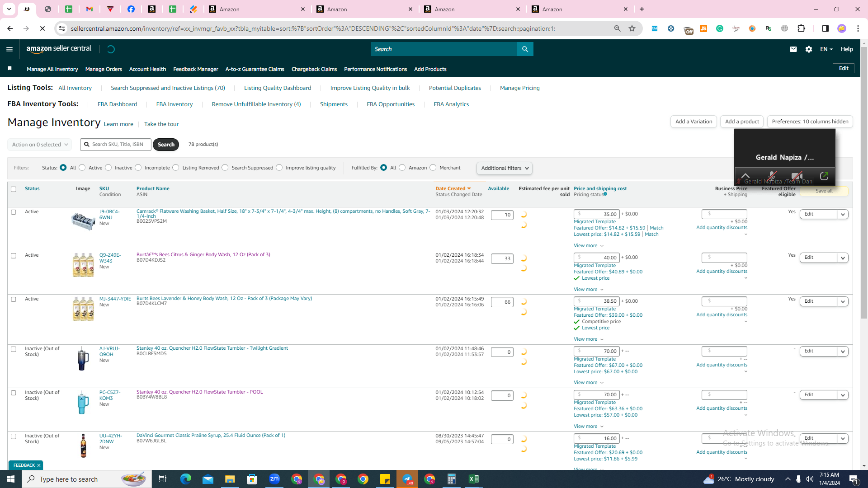The height and width of the screenshot is (488, 868).
Task: Open the FBA Dashboard link
Action: pos(117,104)
